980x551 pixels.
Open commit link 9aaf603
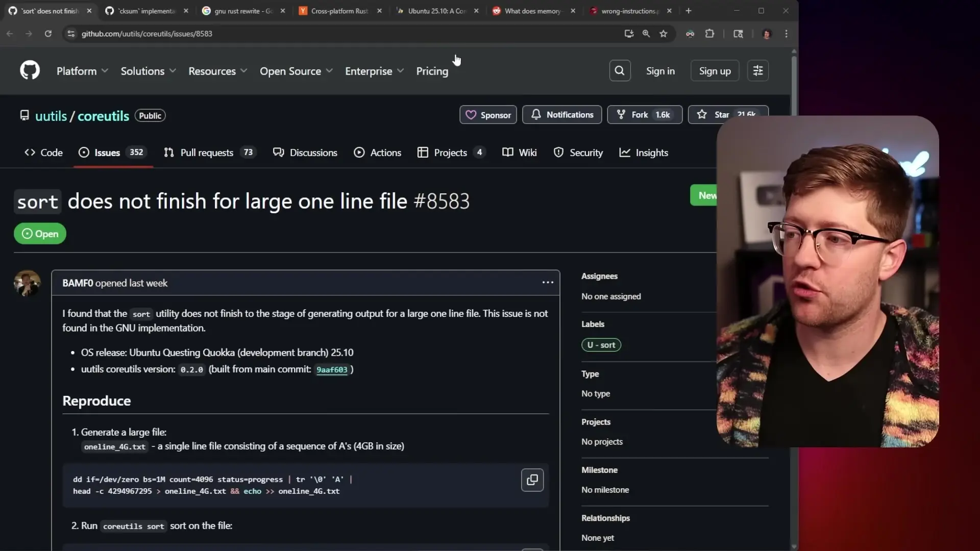pos(332,370)
